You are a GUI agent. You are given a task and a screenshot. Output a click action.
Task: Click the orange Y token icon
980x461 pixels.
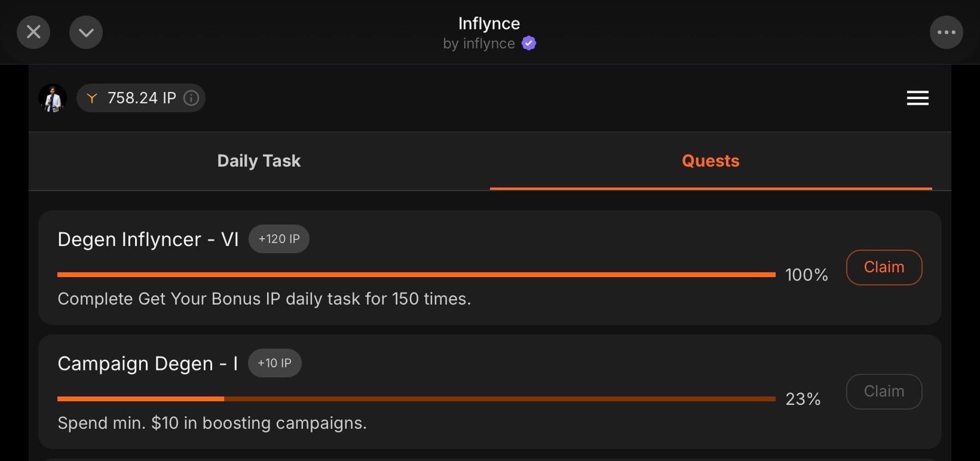(x=92, y=98)
